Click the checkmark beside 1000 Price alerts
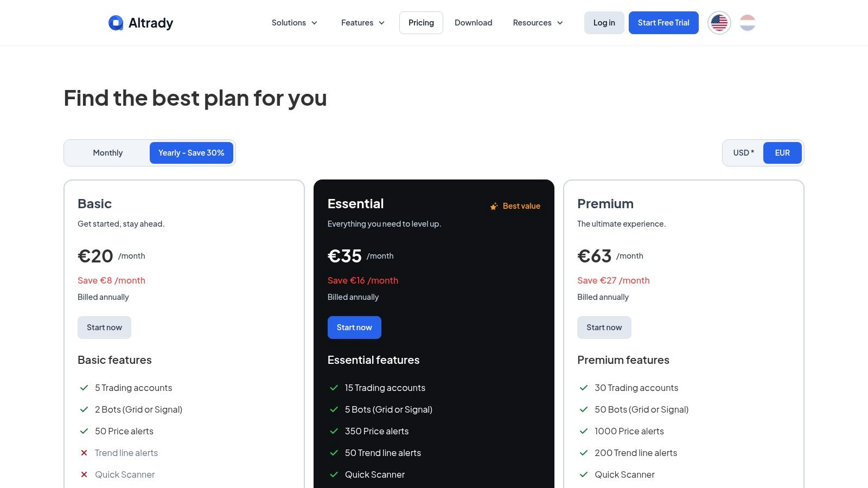 584,431
